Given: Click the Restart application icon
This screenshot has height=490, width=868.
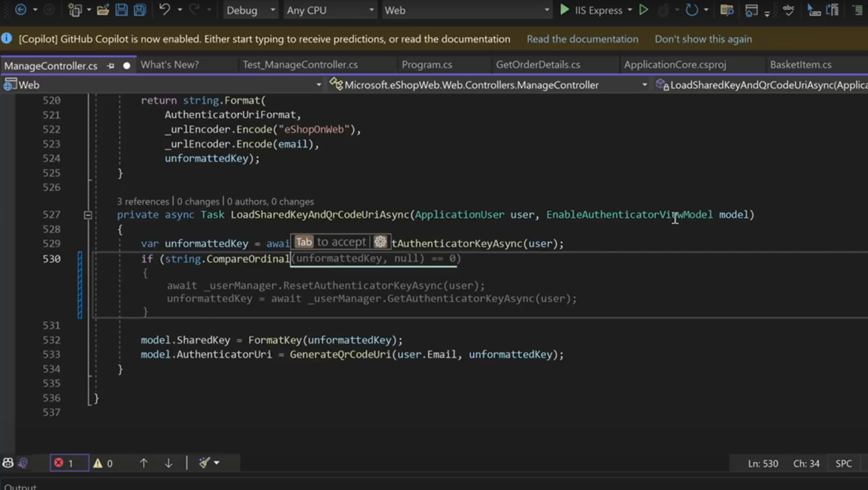Looking at the screenshot, I should click(692, 10).
